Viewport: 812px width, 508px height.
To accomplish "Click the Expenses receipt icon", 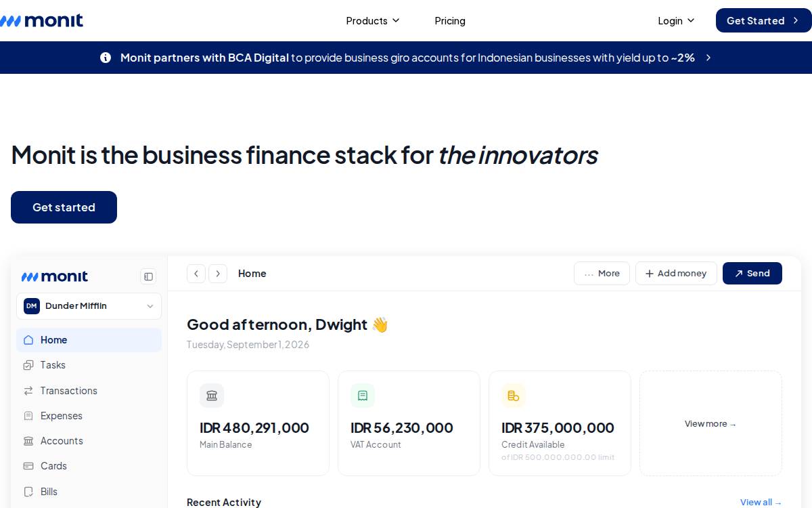I will click(x=28, y=416).
